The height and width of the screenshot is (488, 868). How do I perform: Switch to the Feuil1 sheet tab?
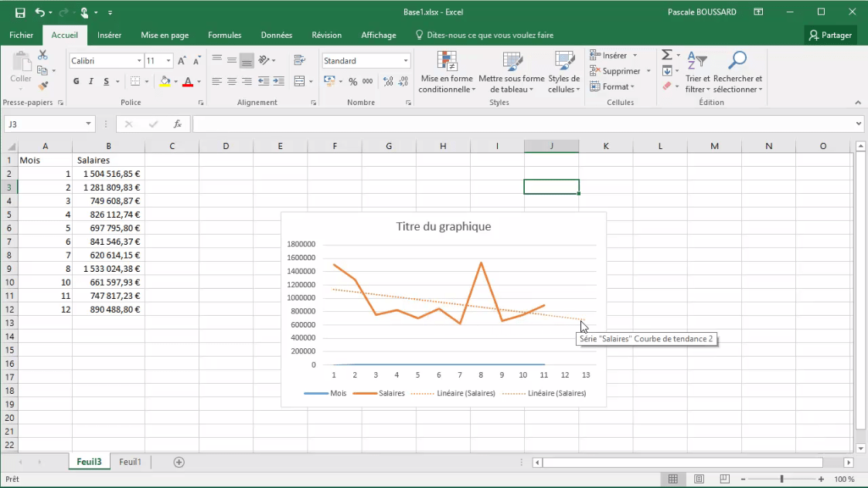[130, 461]
